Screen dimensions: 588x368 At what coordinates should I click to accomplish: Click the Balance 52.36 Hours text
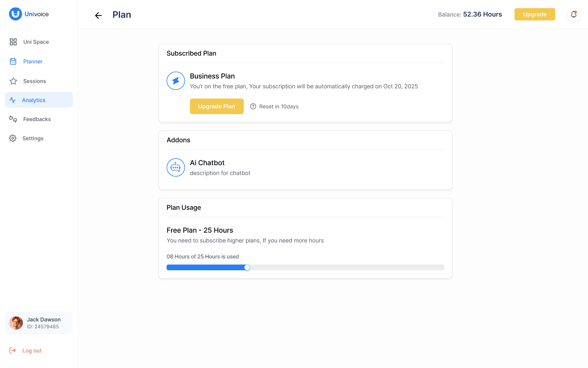coord(470,14)
